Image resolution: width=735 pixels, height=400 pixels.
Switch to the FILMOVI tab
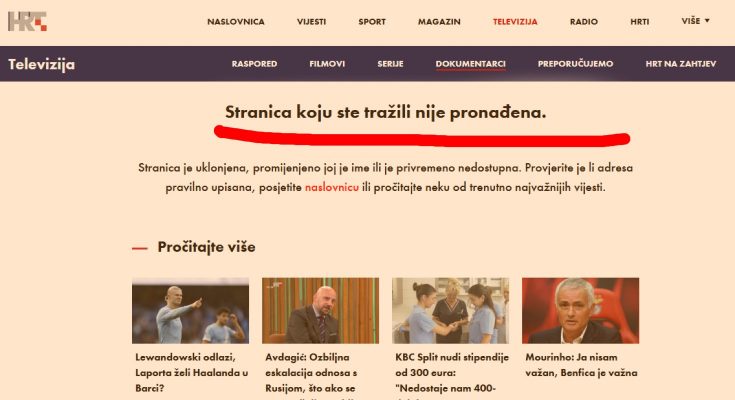click(x=327, y=64)
